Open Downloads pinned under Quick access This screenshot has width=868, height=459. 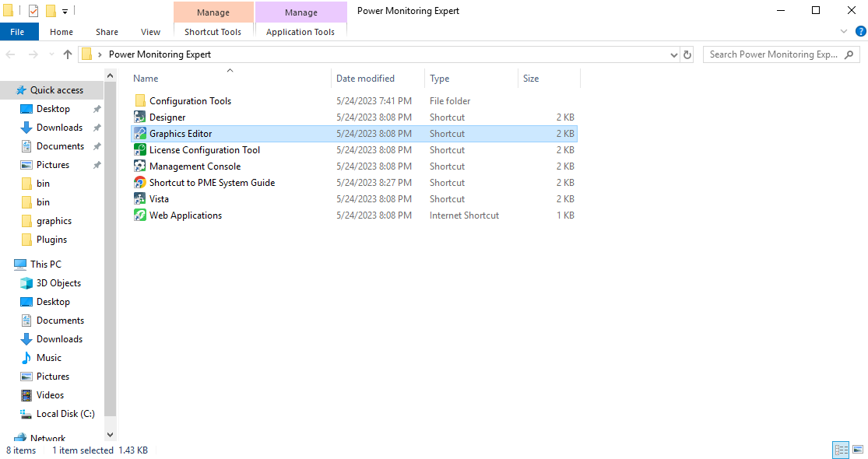[x=59, y=127]
